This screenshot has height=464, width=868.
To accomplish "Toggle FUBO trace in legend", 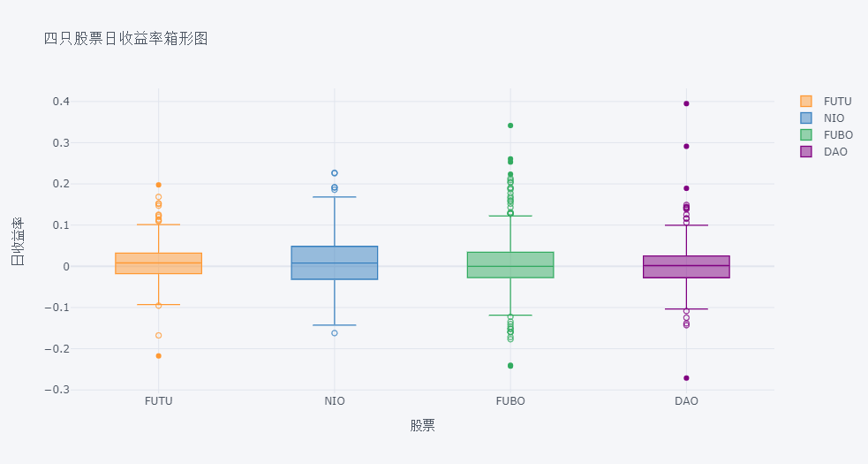I will point(826,134).
